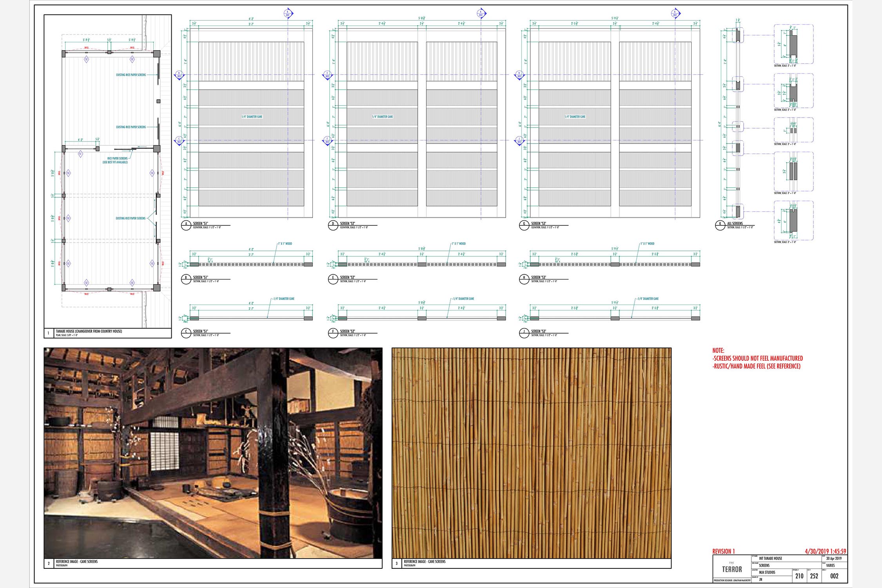
Task: Select "REFERENCE IMAGE - CANE SCREENS" caption of view 3
Action: click(425, 561)
